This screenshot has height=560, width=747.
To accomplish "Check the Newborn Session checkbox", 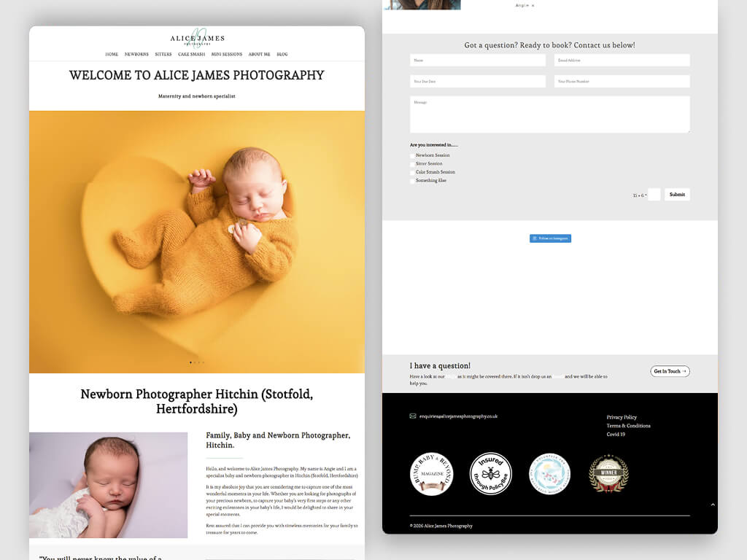I will (x=412, y=155).
